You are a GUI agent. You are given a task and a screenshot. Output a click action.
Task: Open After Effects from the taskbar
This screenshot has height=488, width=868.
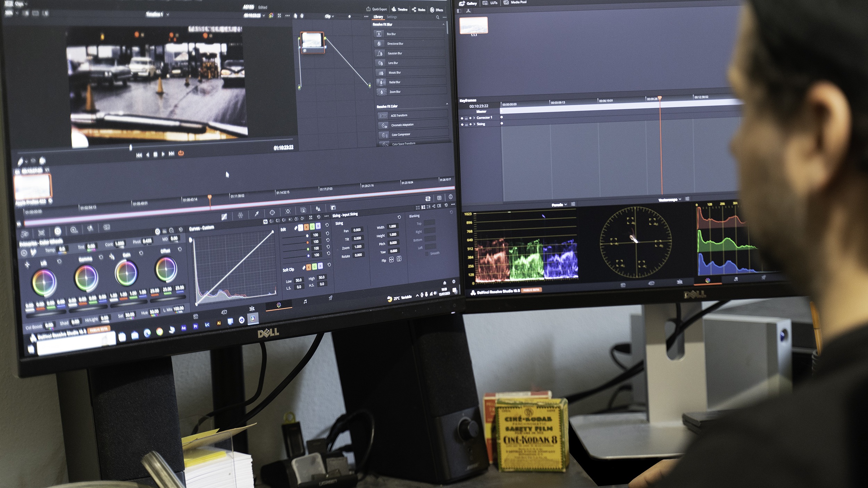pyautogui.click(x=184, y=328)
